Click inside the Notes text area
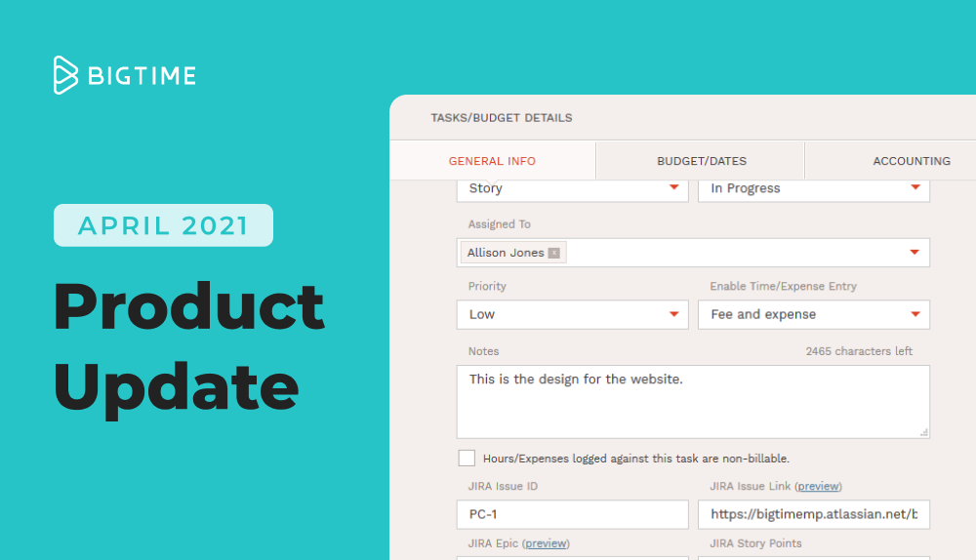The image size is (976, 560). [x=693, y=401]
